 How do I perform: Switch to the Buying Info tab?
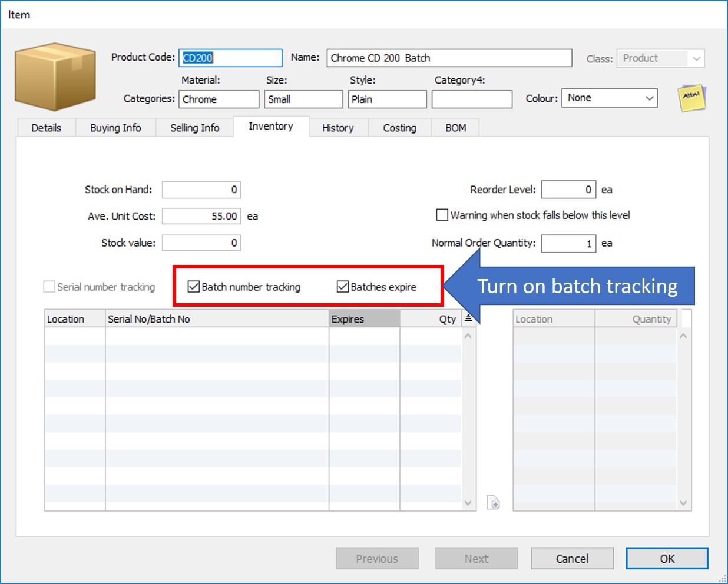click(x=115, y=127)
